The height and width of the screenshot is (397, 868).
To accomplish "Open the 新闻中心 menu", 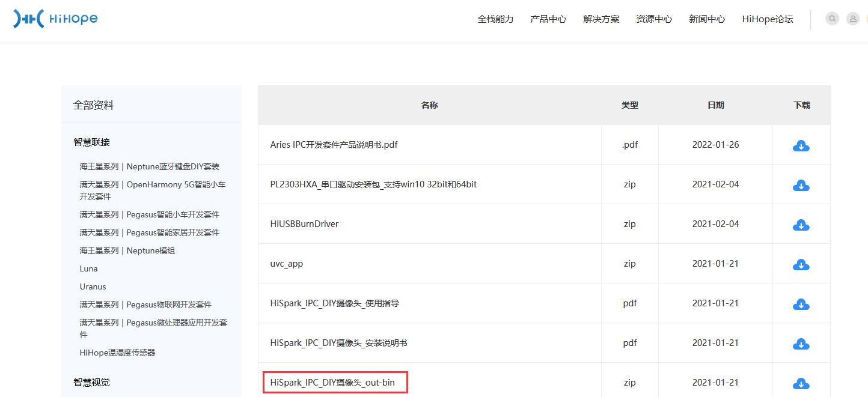I will tap(707, 19).
